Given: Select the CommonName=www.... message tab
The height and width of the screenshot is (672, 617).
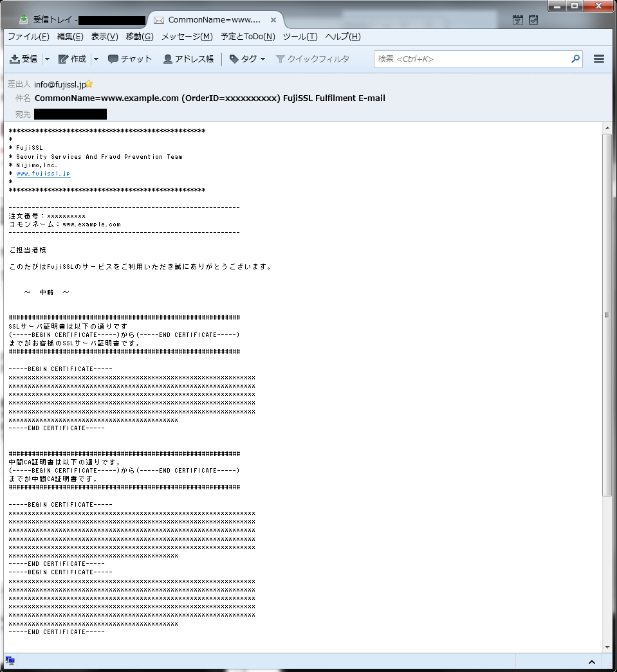Looking at the screenshot, I should click(x=214, y=20).
